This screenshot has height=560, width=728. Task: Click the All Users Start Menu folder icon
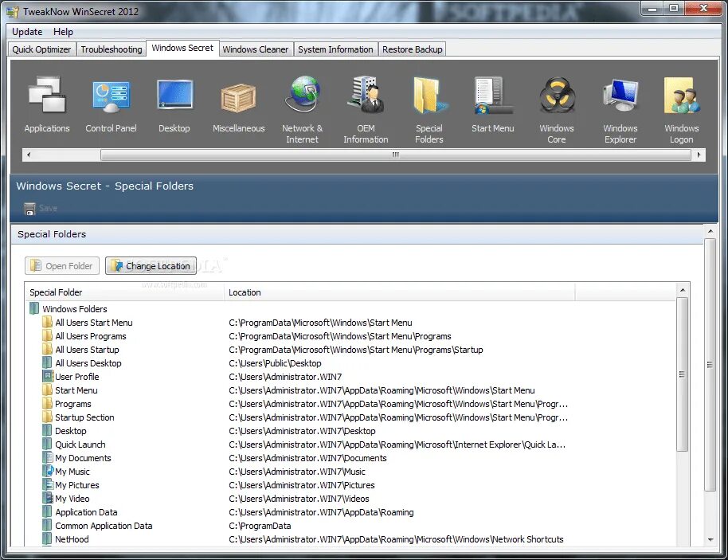47,322
